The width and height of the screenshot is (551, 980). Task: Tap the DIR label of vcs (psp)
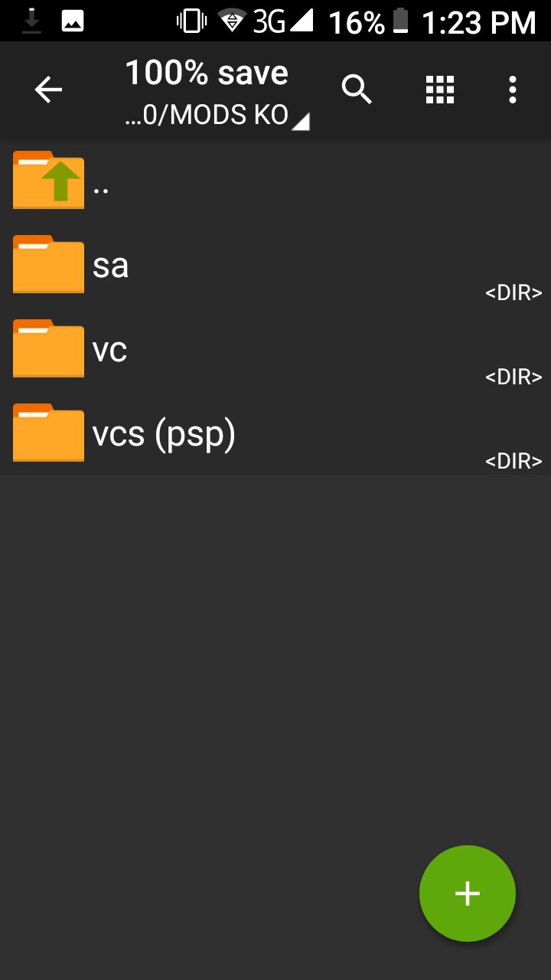pyautogui.click(x=514, y=461)
